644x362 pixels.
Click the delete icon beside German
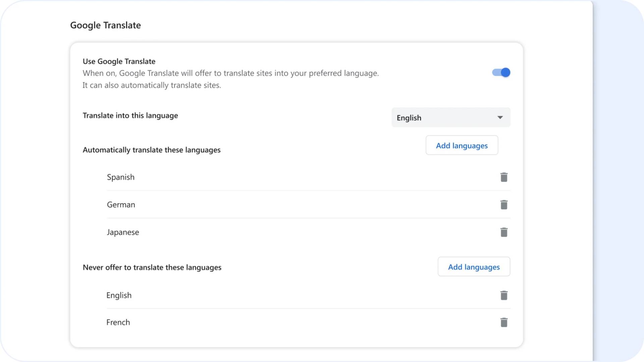click(x=504, y=204)
